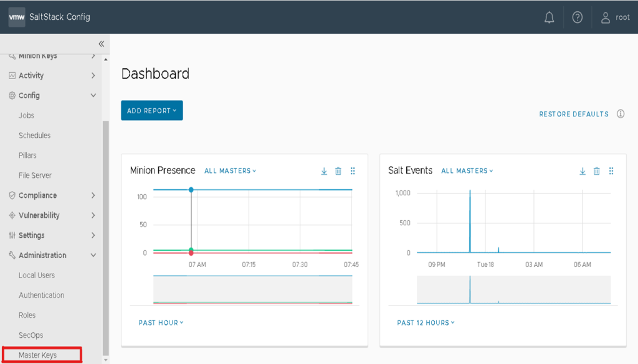Delete the Minion Presence report

[x=338, y=171]
